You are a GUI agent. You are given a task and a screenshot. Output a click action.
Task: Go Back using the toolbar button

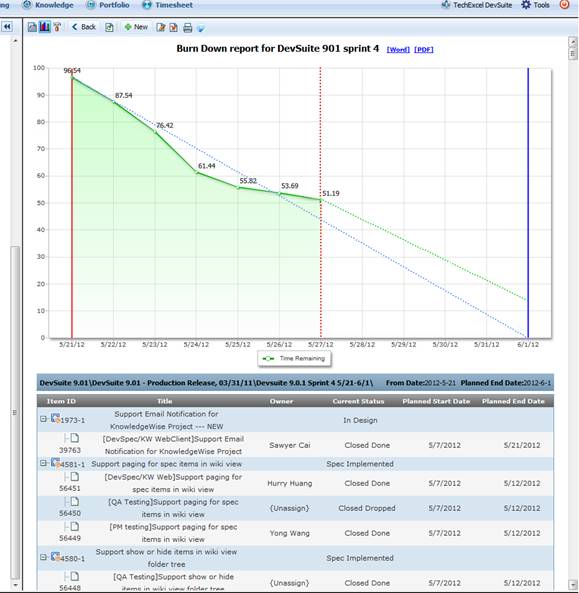[x=84, y=27]
